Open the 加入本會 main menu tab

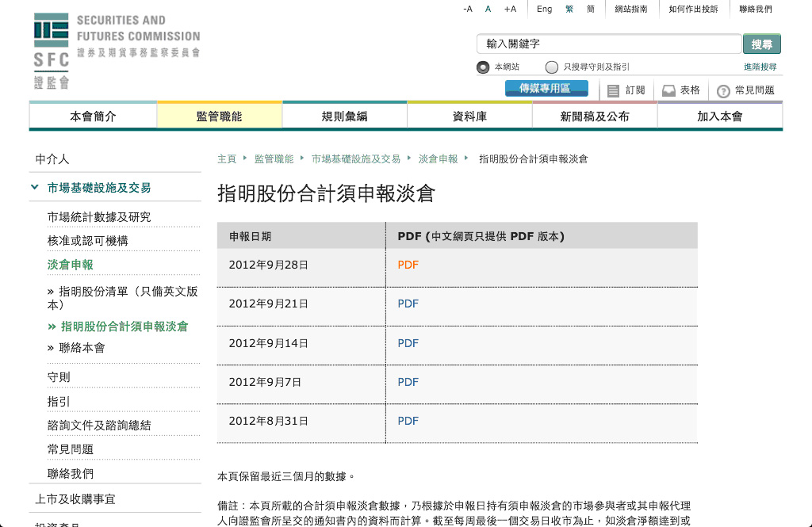[x=720, y=116]
